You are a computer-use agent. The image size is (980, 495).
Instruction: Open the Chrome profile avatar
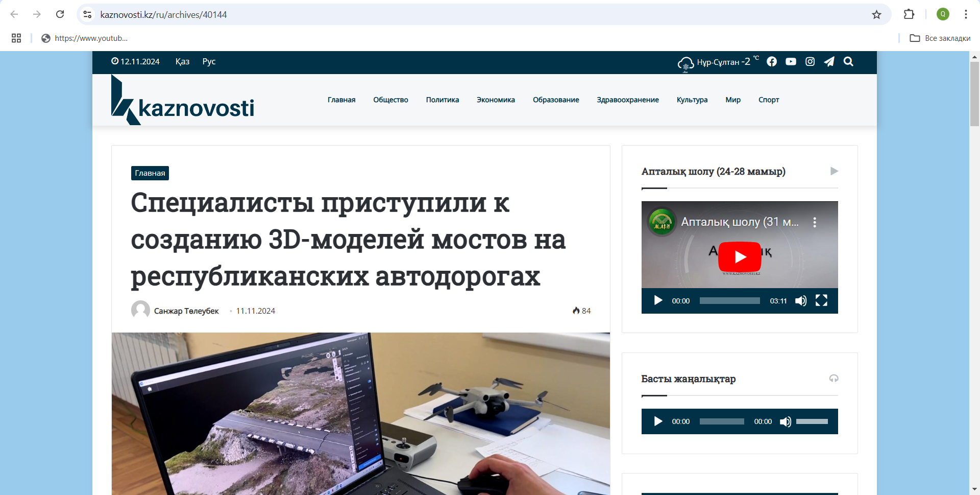point(943,14)
